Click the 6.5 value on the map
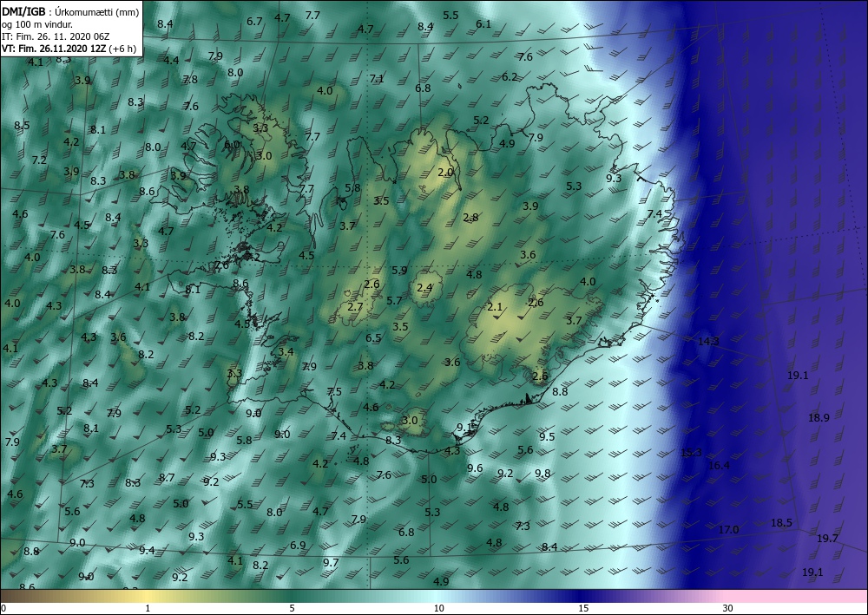The height and width of the screenshot is (615, 868). [373, 338]
